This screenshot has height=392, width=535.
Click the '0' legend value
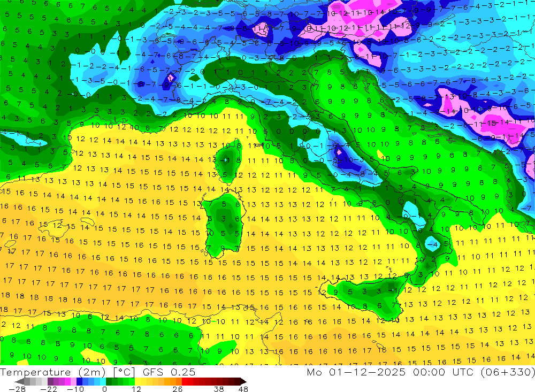point(105,389)
